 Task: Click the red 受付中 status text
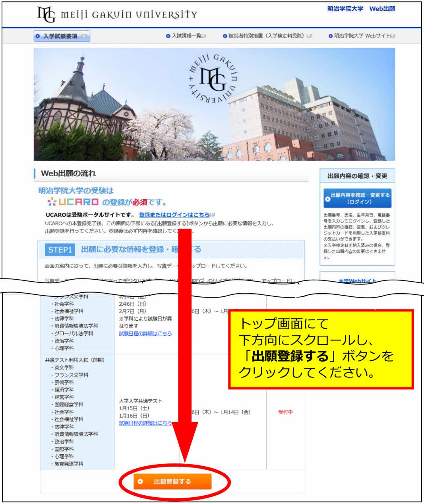point(285,412)
